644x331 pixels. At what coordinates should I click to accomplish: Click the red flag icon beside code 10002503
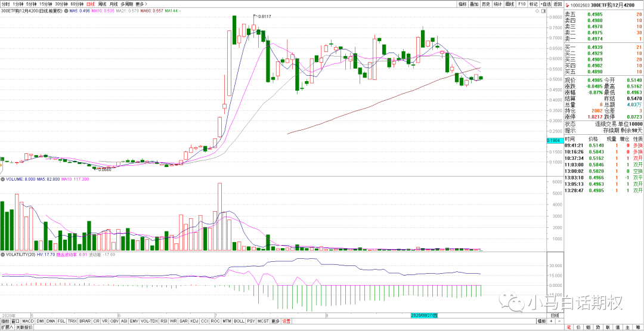(568, 4)
